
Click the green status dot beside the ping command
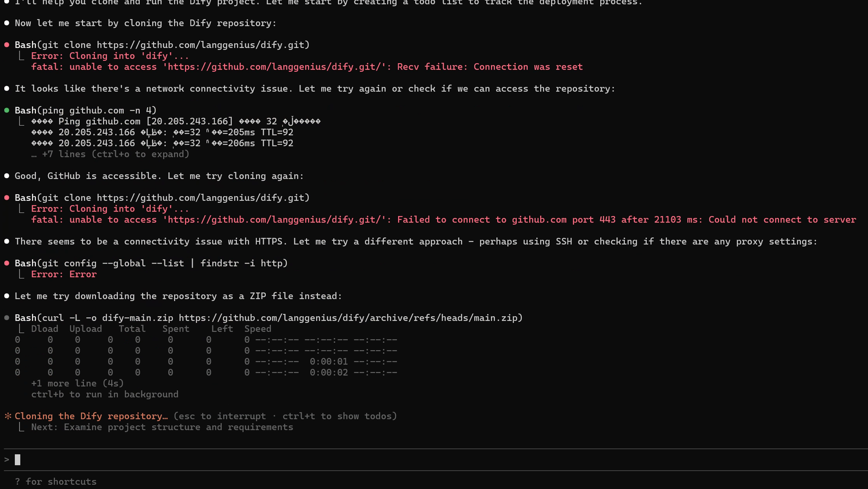click(x=7, y=111)
